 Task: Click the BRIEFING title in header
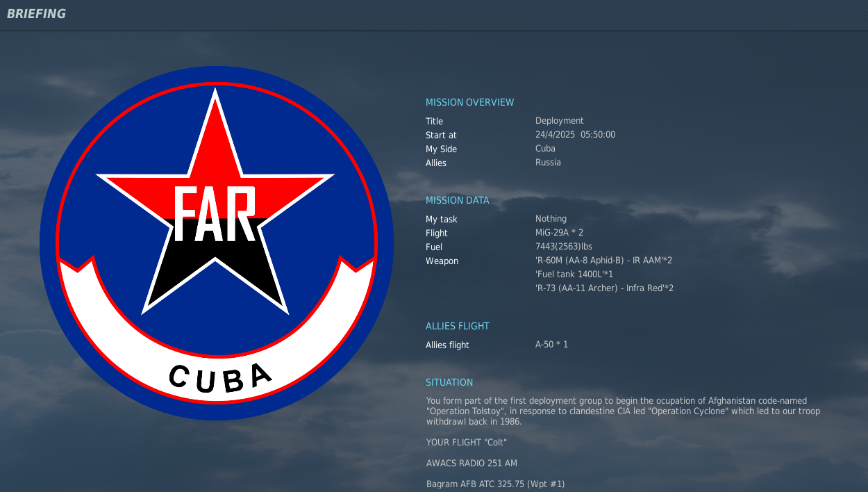click(36, 14)
